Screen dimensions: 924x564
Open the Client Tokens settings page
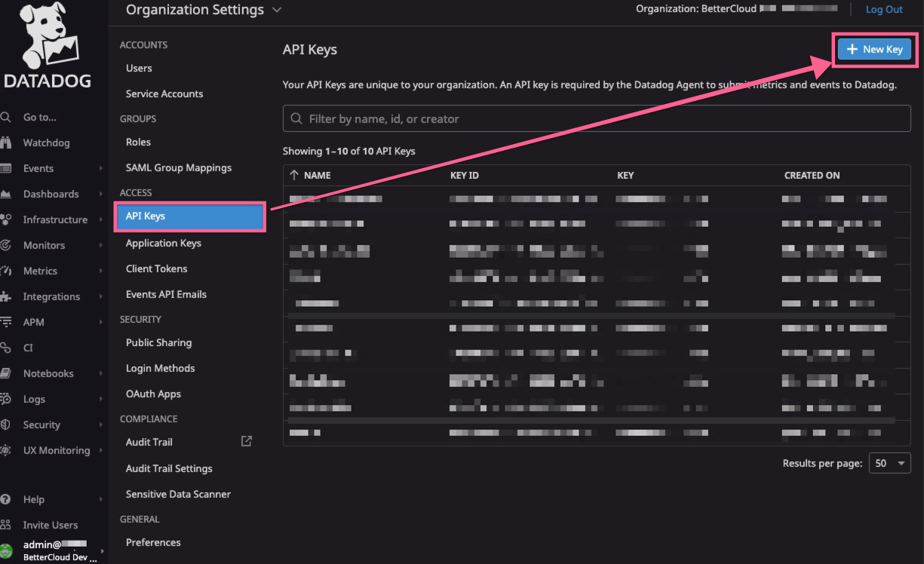tap(156, 268)
